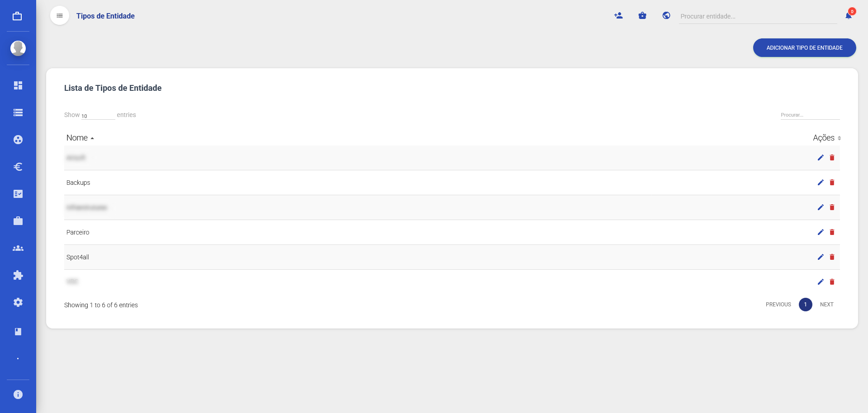Delete the Parceiro entity type

click(832, 232)
